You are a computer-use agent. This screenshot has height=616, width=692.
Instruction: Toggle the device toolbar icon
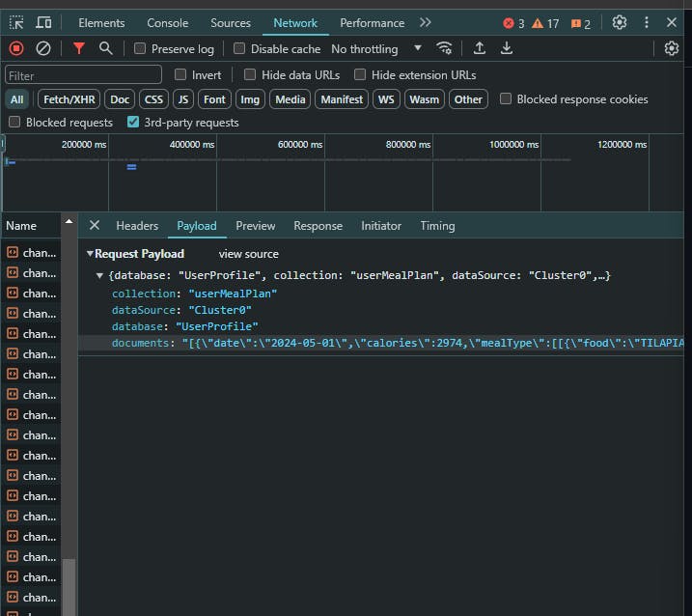(43, 23)
